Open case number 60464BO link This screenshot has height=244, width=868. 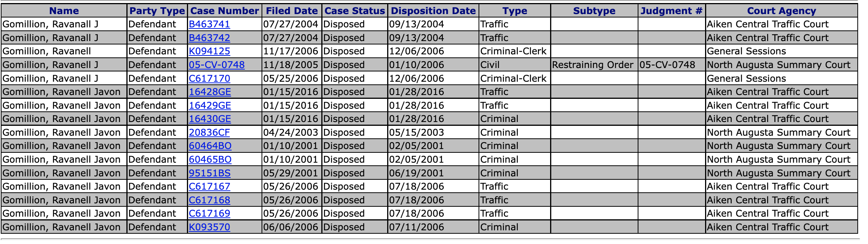tap(210, 146)
